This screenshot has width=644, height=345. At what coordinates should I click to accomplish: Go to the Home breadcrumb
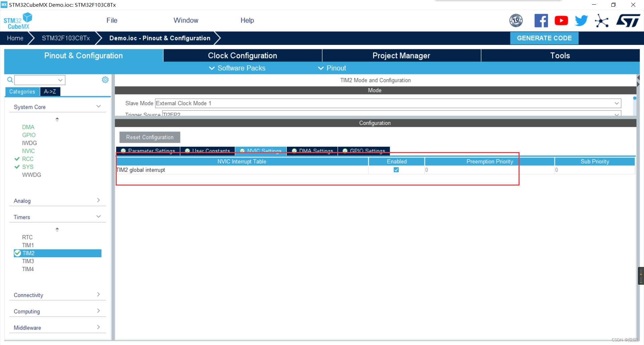(x=15, y=38)
